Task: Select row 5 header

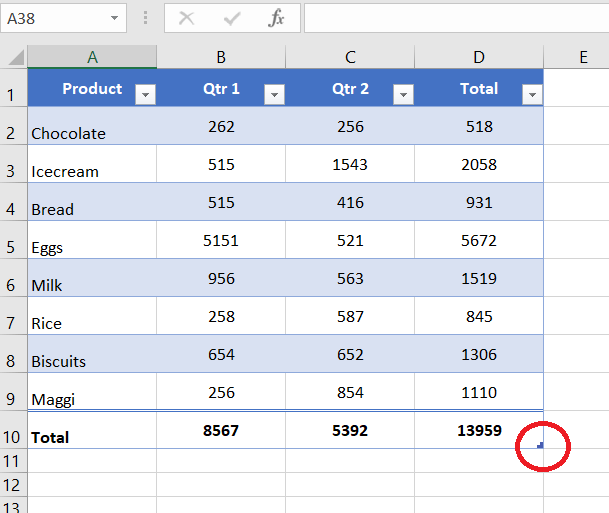Action: click(x=14, y=240)
